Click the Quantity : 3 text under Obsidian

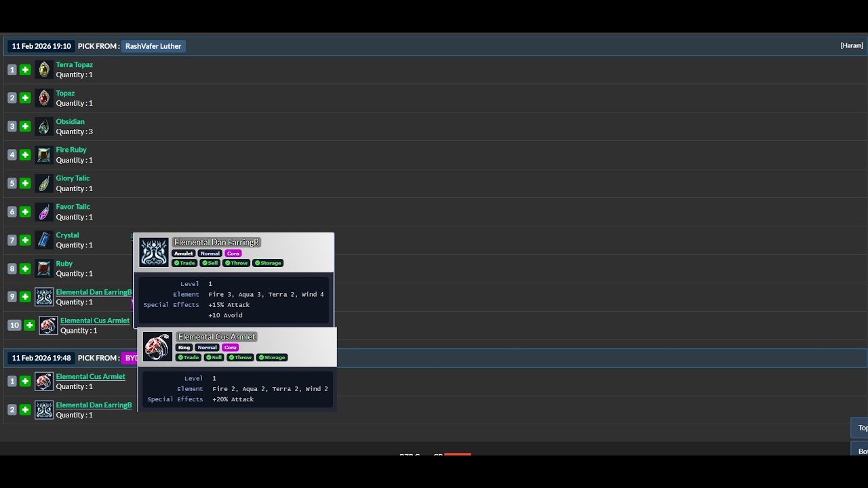point(75,131)
